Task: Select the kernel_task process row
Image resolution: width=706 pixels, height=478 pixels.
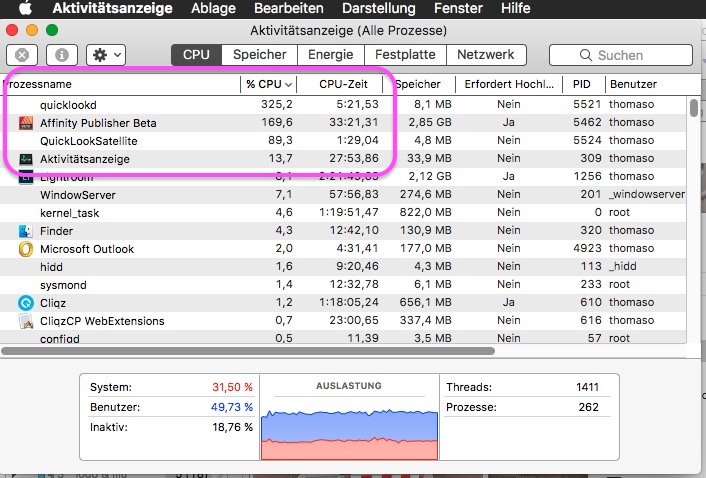Action: tap(343, 212)
